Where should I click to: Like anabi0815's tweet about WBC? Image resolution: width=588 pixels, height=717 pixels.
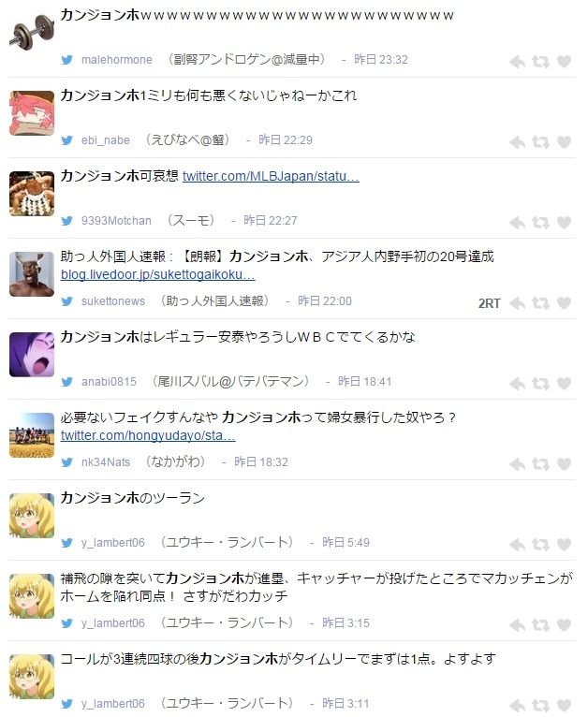pos(565,384)
